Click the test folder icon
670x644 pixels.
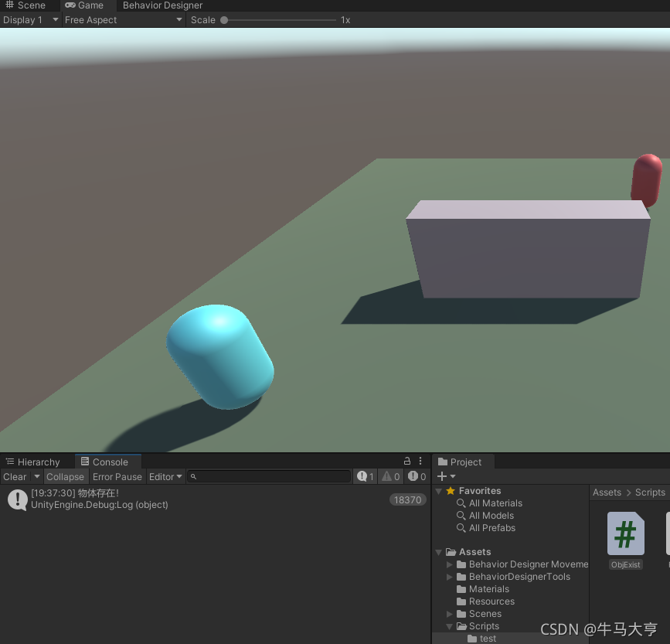click(x=472, y=639)
